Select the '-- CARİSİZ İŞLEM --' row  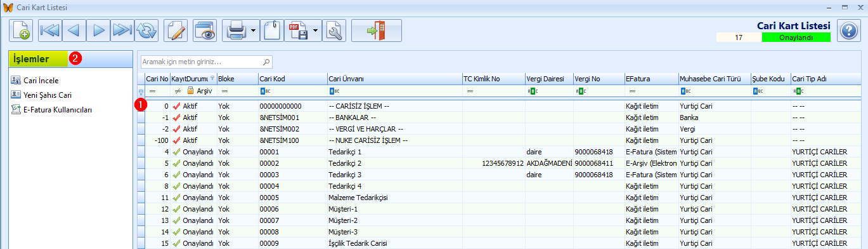click(500, 106)
